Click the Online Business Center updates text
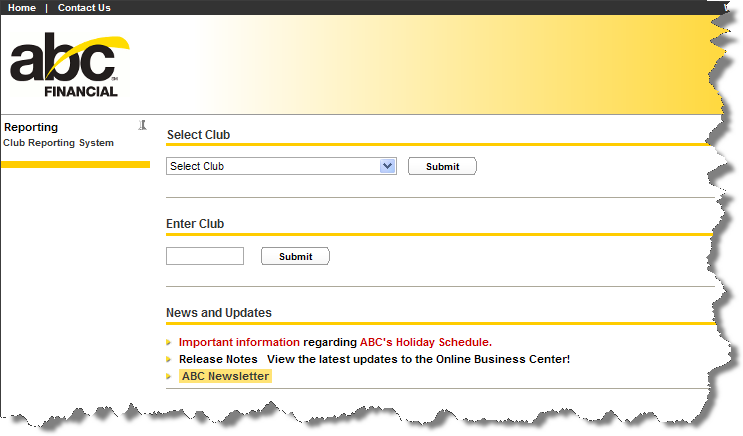 pos(418,359)
